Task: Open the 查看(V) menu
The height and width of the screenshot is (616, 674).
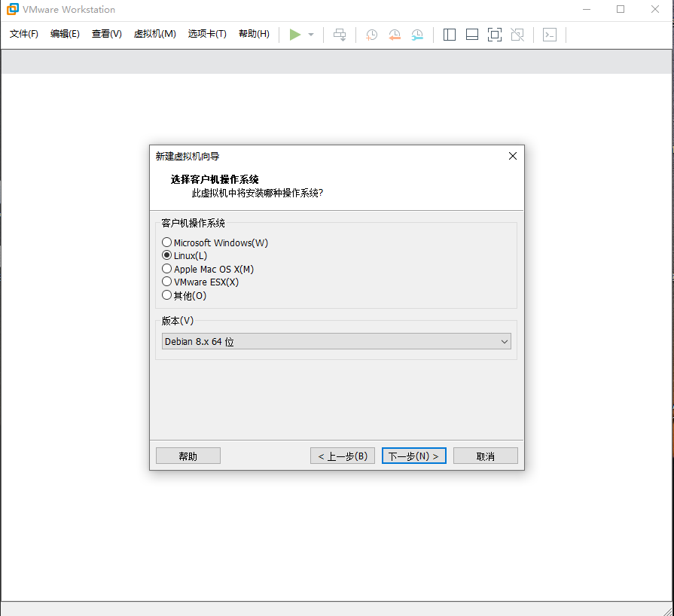Action: (107, 34)
